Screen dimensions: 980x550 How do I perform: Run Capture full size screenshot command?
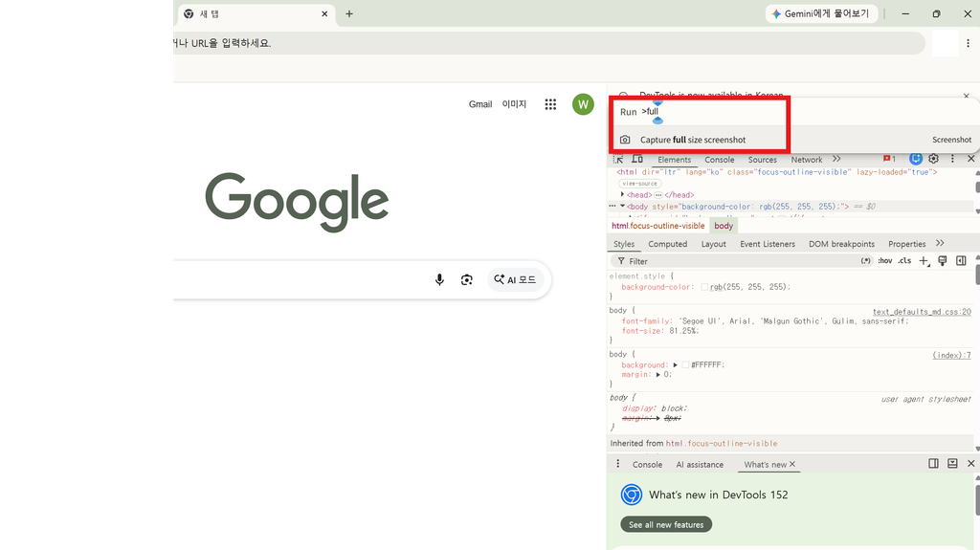[x=795, y=140]
